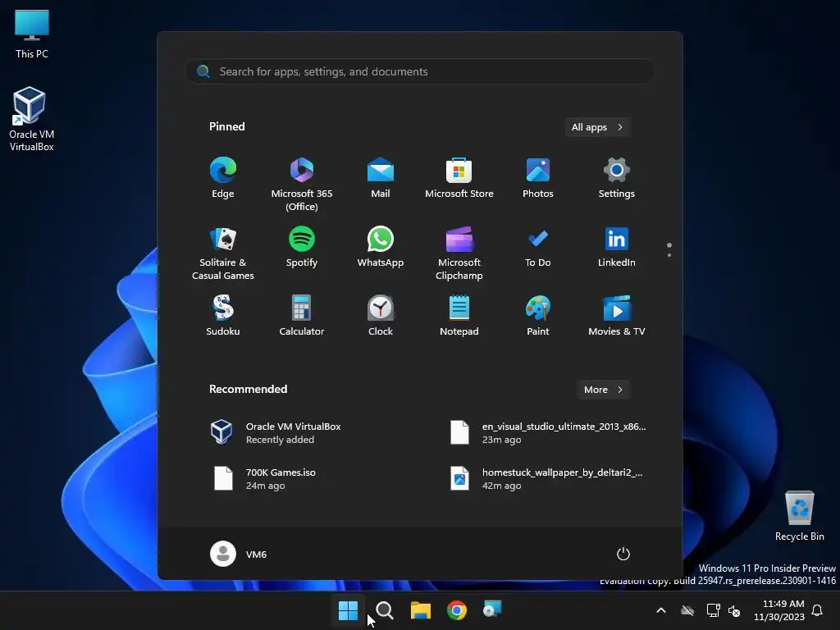This screenshot has width=840, height=630.
Task: Open the Edge browser from pinned apps
Action: click(x=223, y=178)
